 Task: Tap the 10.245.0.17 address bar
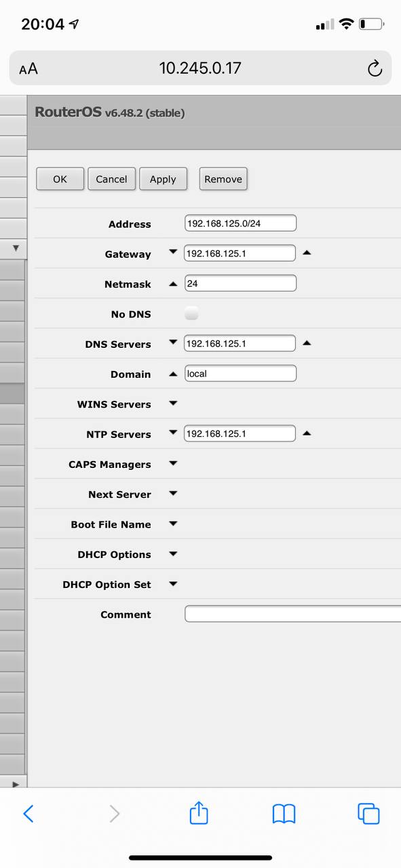click(x=200, y=68)
